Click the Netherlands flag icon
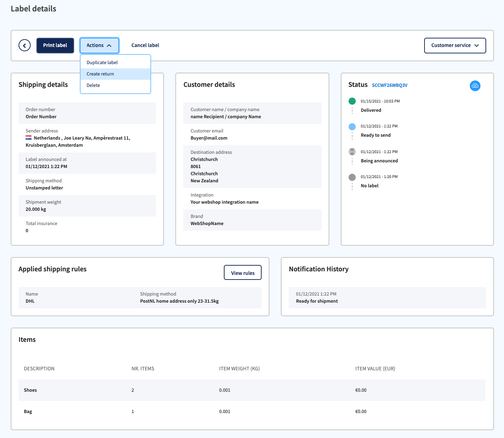Image resolution: width=504 pixels, height=438 pixels. tap(29, 138)
